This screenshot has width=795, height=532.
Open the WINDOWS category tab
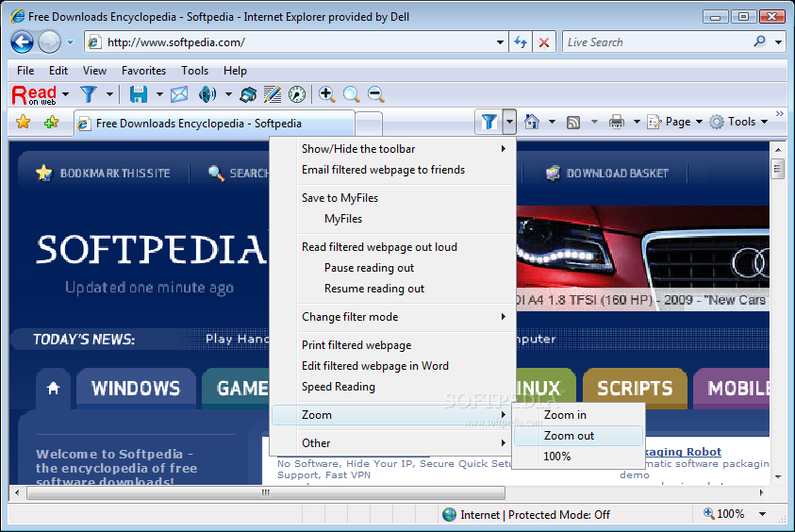pyautogui.click(x=136, y=389)
